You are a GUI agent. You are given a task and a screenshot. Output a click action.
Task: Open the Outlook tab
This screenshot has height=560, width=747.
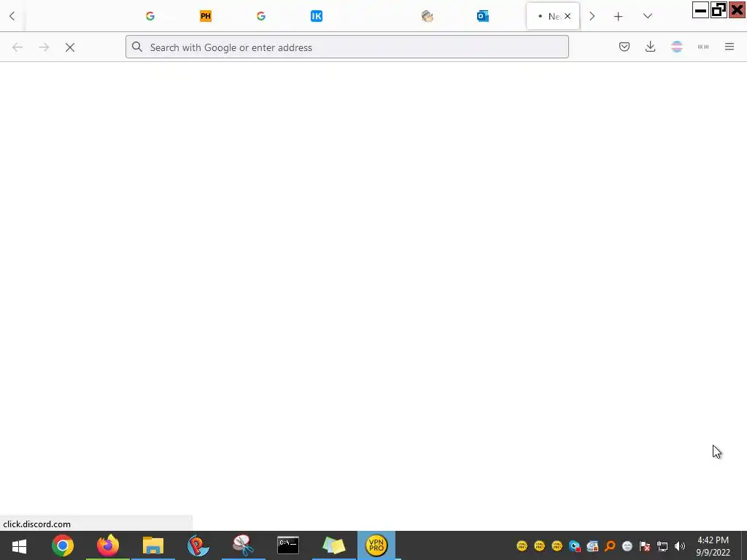483,16
